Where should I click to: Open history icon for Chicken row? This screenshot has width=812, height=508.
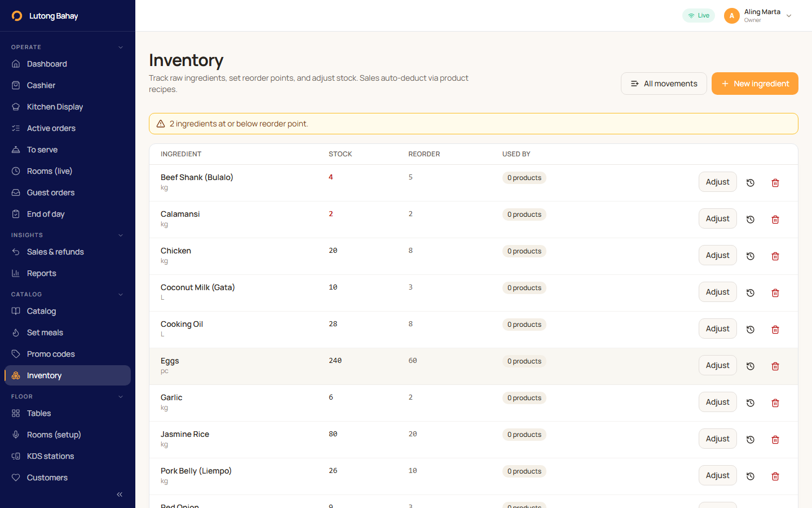(751, 256)
